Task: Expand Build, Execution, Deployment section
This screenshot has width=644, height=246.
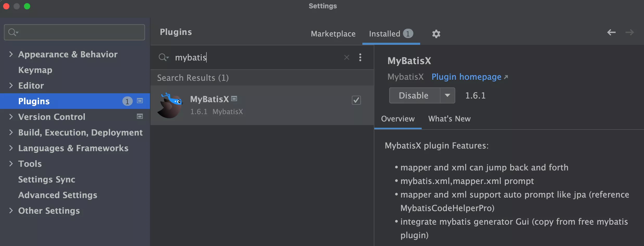Action: pyautogui.click(x=11, y=132)
